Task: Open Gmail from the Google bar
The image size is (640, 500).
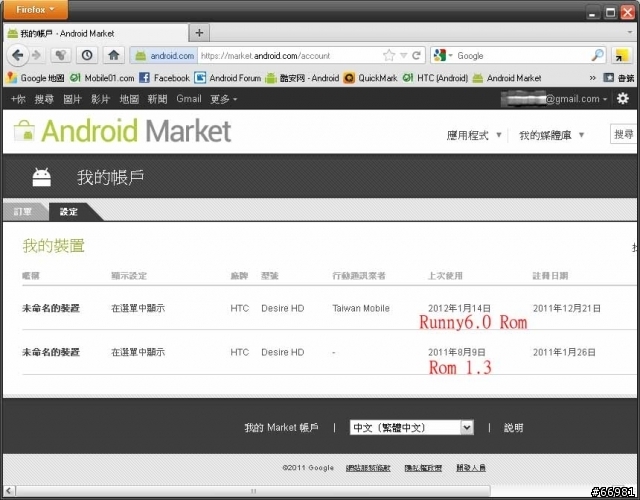Action: (189, 99)
